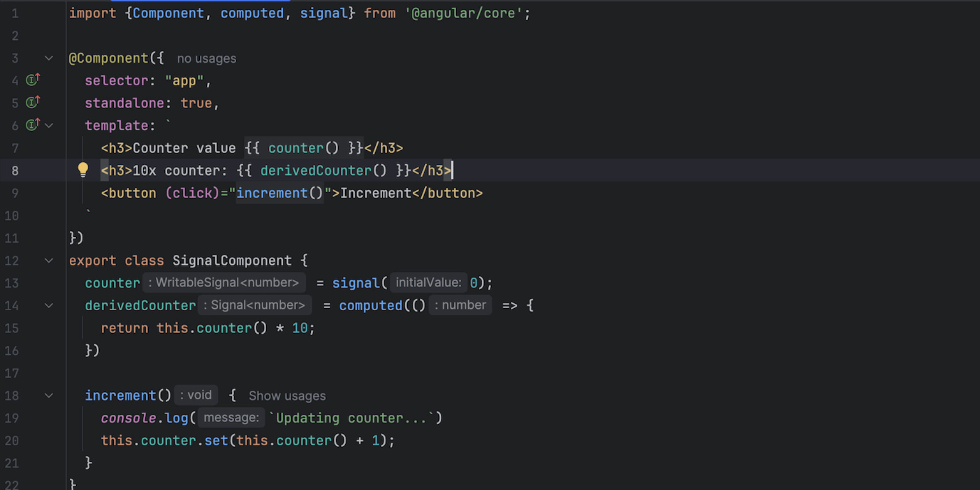Click the number '10' on line 15

coord(299,328)
